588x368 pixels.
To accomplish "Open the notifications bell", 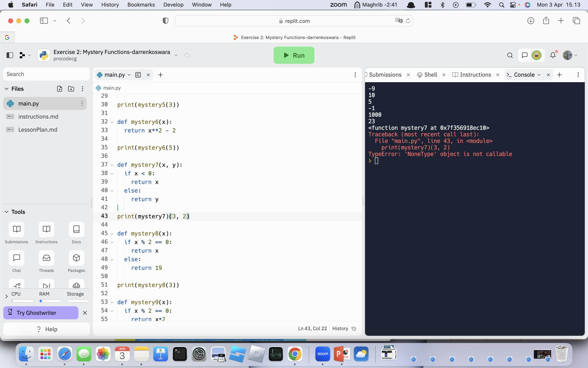I will click(553, 55).
